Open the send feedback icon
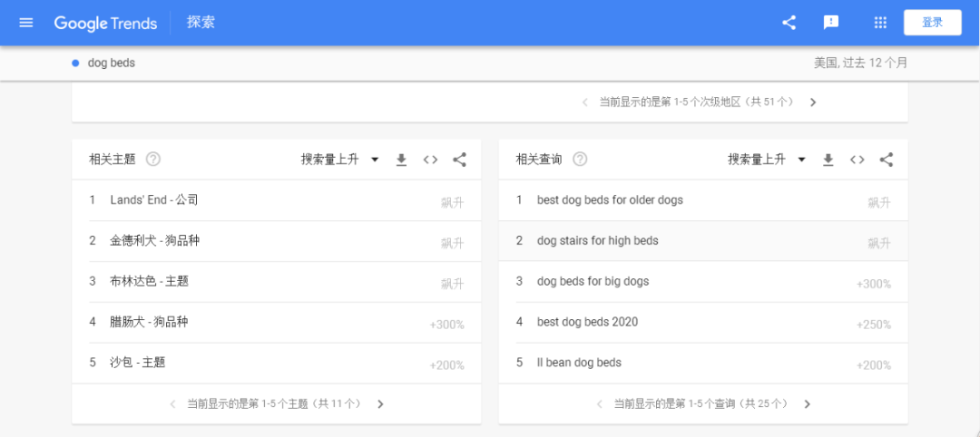Image resolution: width=980 pixels, height=437 pixels. tap(830, 23)
